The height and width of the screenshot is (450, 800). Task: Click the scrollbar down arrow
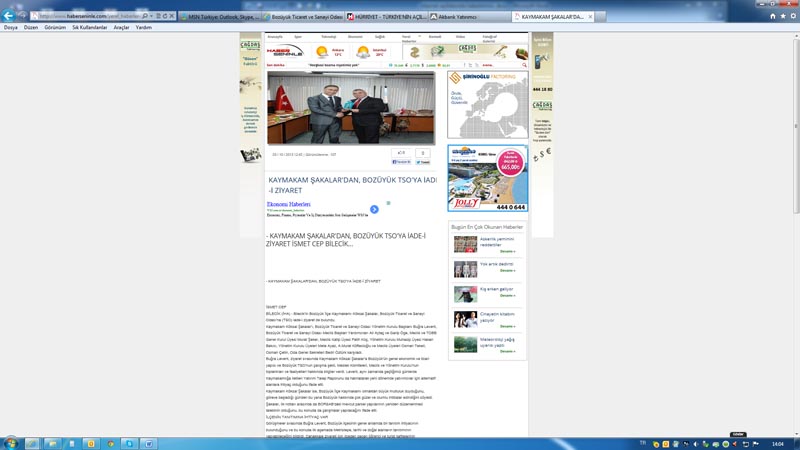point(796,434)
